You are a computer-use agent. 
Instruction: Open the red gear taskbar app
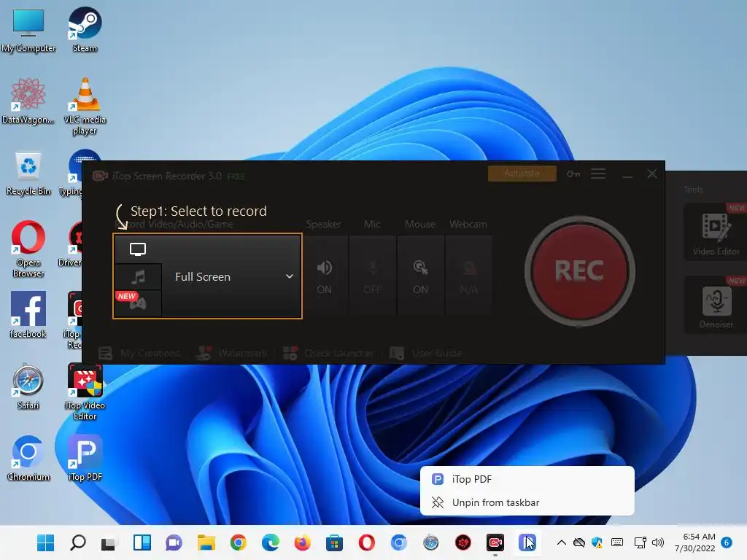click(463, 542)
